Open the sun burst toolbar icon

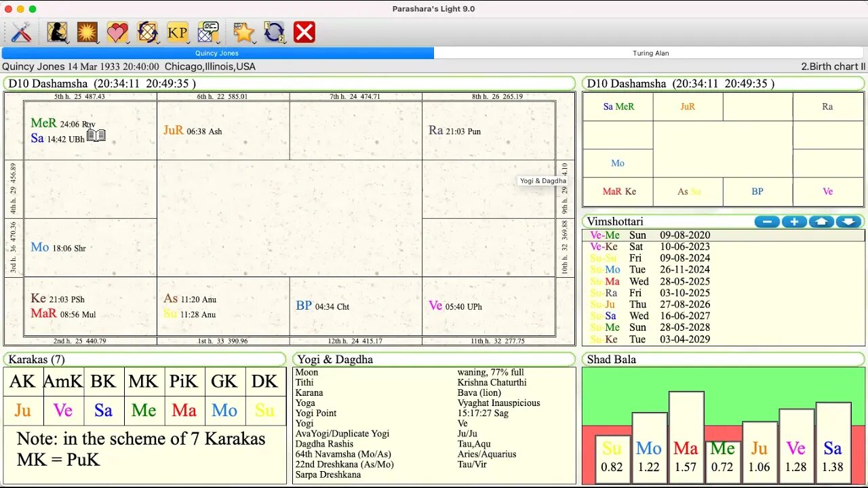click(x=87, y=32)
